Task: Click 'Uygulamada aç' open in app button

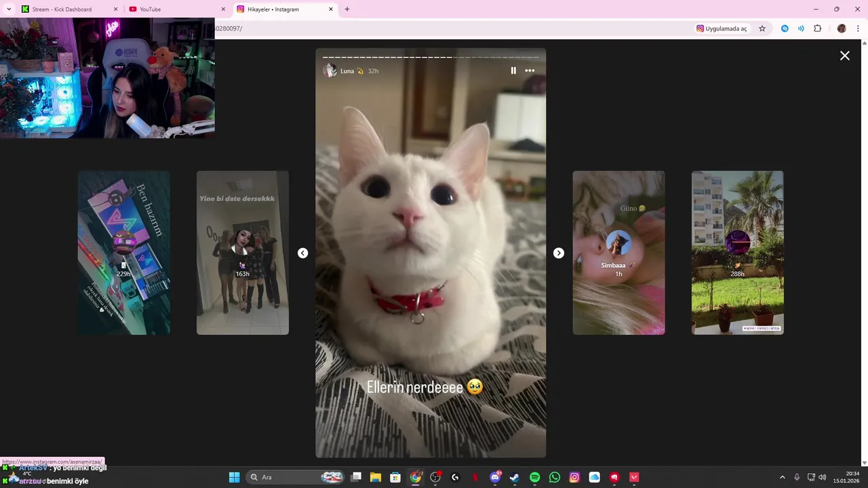Action: [x=722, y=28]
